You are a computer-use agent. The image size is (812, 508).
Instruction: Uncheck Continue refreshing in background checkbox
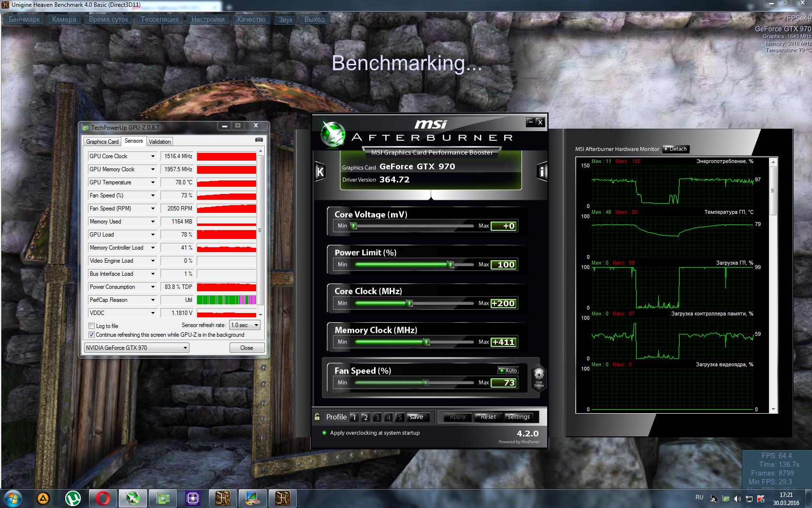pos(91,335)
